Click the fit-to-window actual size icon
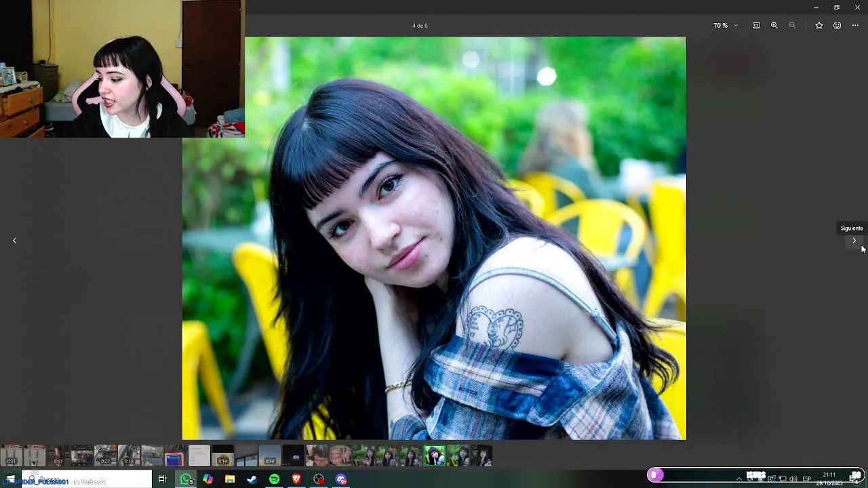This screenshot has height=488, width=868. [x=756, y=26]
